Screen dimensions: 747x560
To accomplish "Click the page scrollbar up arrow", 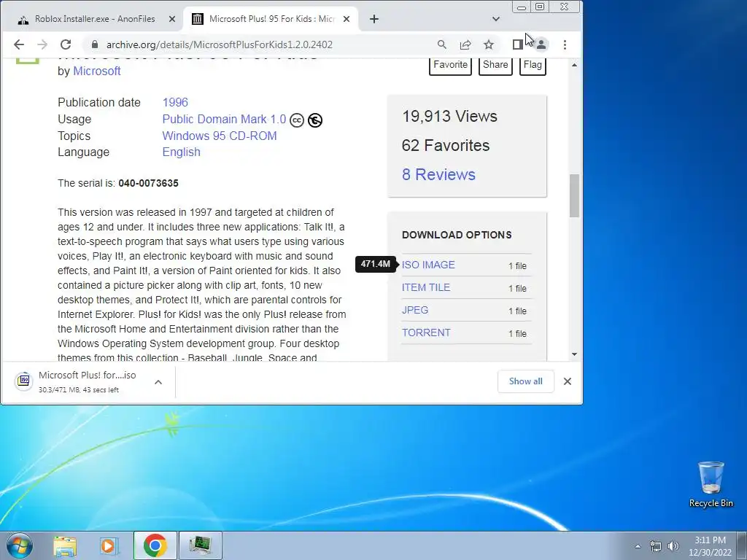I will click(x=574, y=65).
